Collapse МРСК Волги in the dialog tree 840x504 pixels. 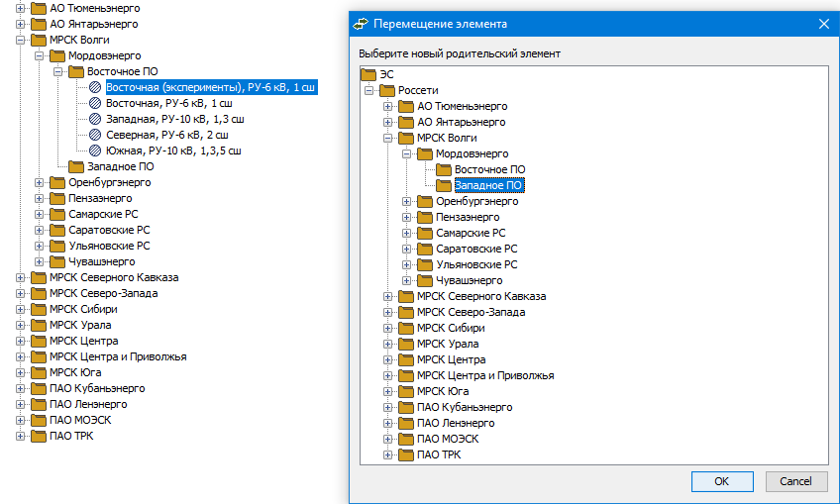tap(388, 139)
